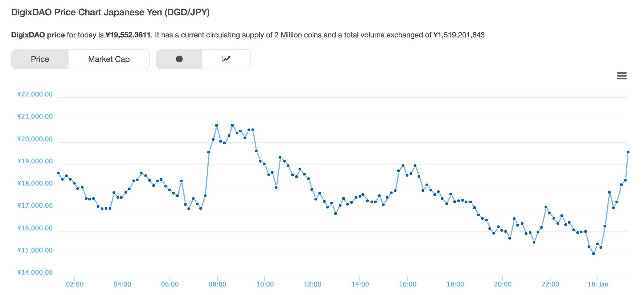The height and width of the screenshot is (295, 644).
Task: Click the 18:00 time axis label
Action: (x=455, y=284)
